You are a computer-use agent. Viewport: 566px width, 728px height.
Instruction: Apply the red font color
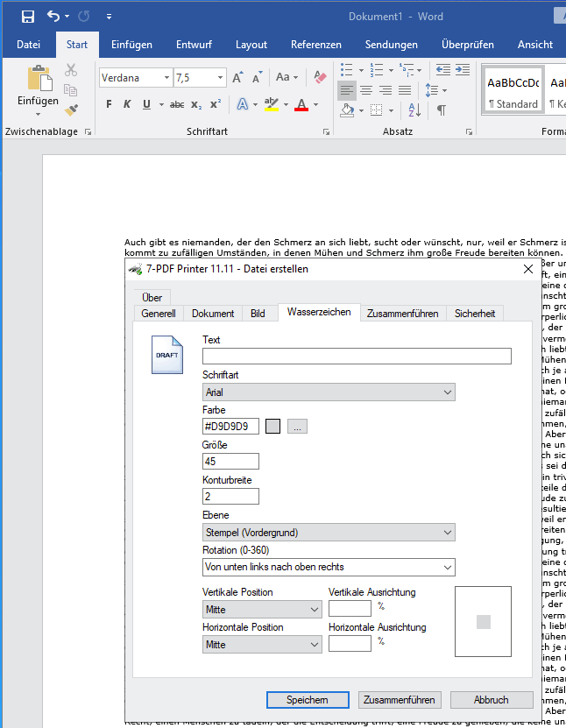(301, 104)
